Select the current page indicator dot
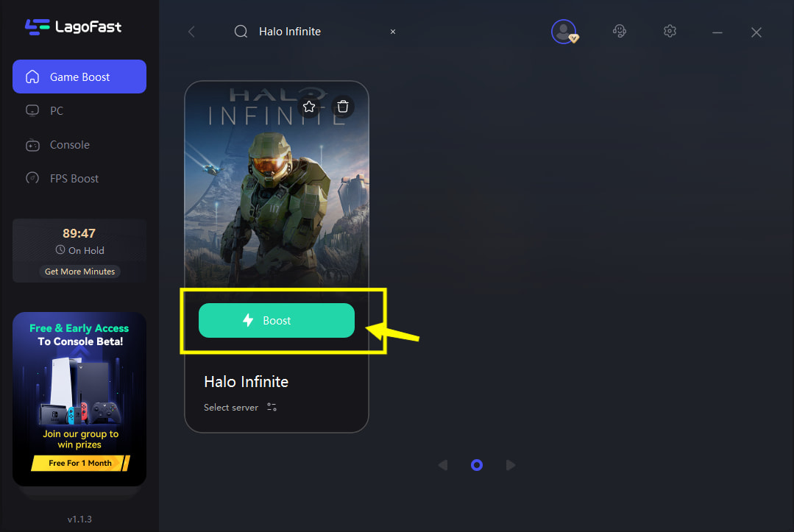 [477, 465]
